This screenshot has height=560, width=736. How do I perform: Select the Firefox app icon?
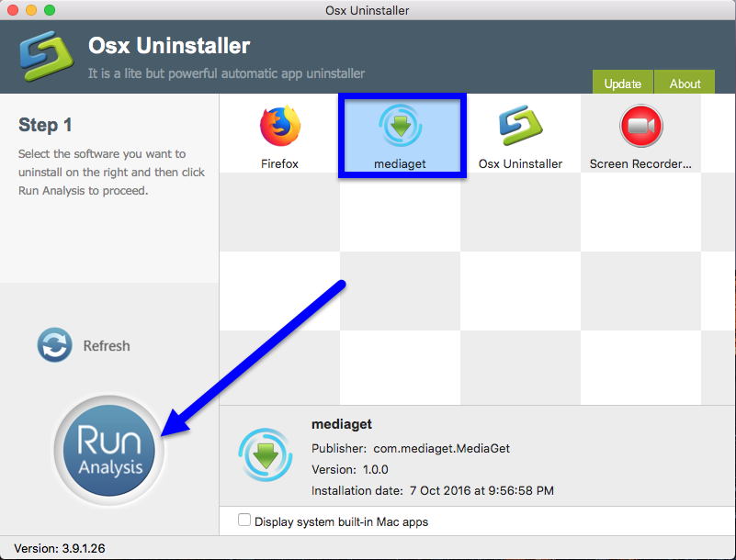pos(280,127)
